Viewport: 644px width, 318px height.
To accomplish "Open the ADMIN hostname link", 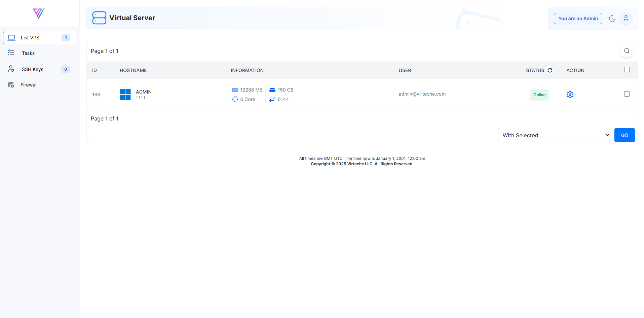I will click(x=144, y=92).
